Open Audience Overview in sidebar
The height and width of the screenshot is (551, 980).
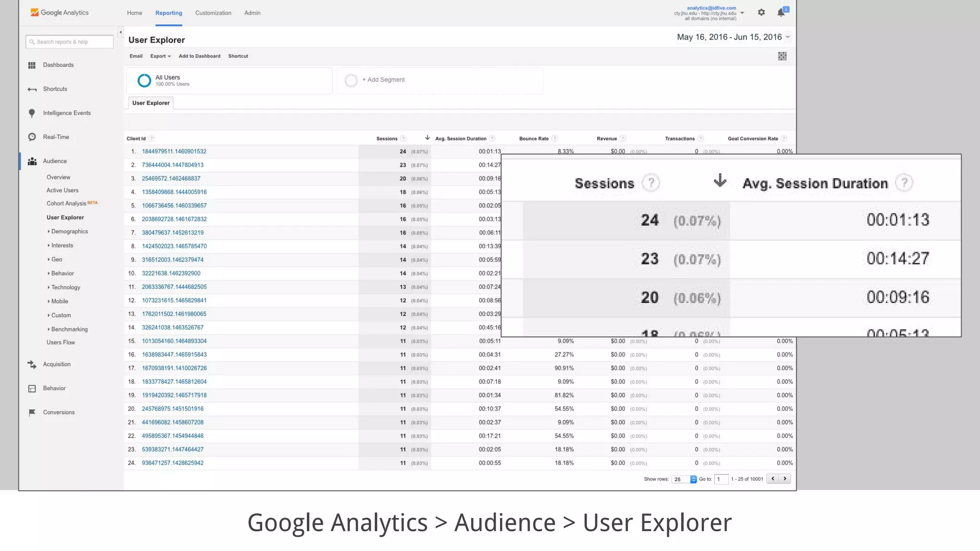[x=58, y=177]
